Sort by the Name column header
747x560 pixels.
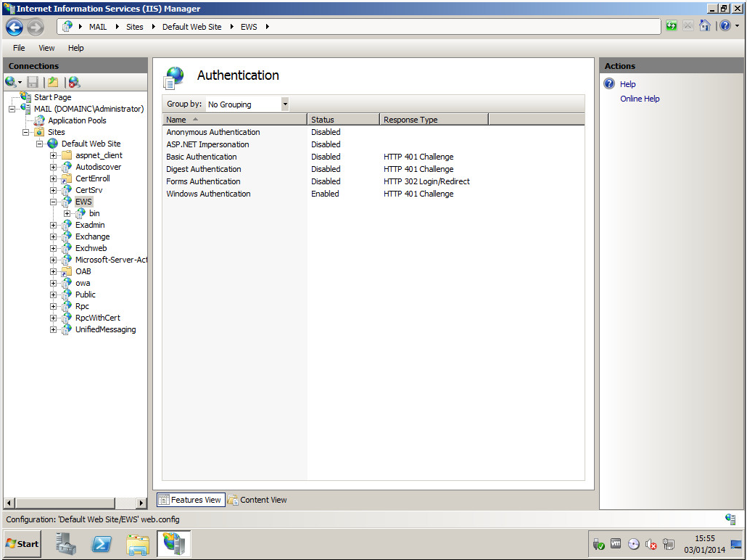234,120
